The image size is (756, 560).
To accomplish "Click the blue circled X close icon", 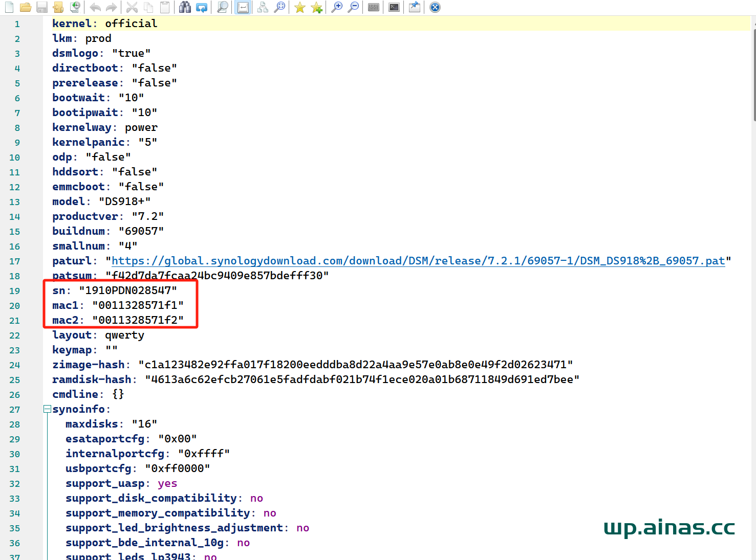I will [x=435, y=7].
